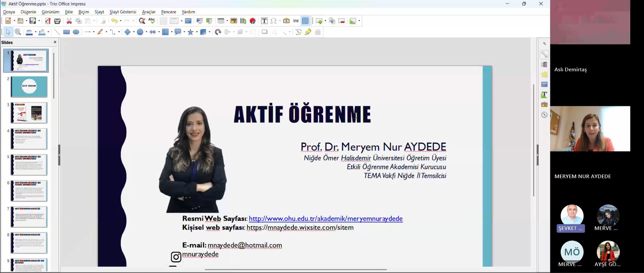
Task: Select the Ellipse drawing tool
Action: (76, 32)
